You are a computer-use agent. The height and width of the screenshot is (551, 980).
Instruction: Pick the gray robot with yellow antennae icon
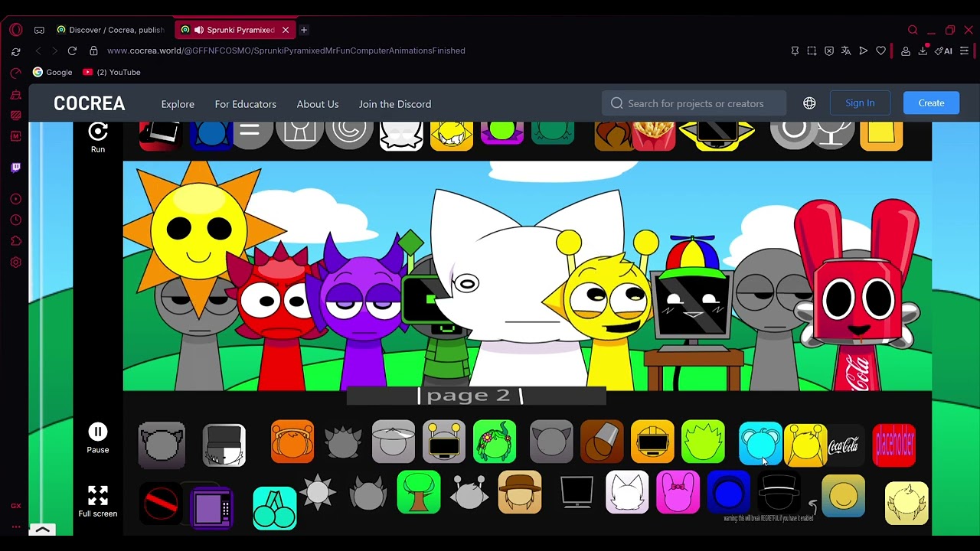(444, 442)
